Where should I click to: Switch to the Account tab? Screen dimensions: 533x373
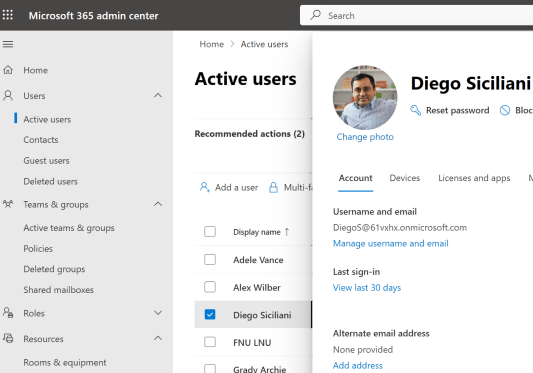coord(356,178)
